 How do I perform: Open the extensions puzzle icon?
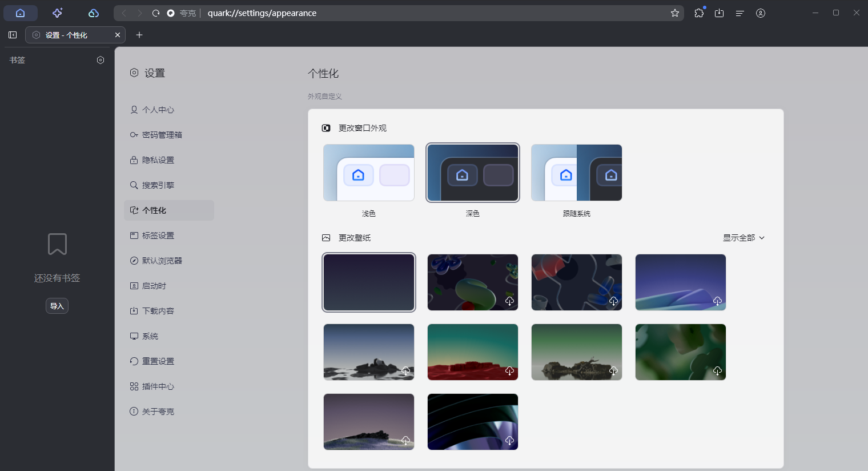(x=699, y=13)
